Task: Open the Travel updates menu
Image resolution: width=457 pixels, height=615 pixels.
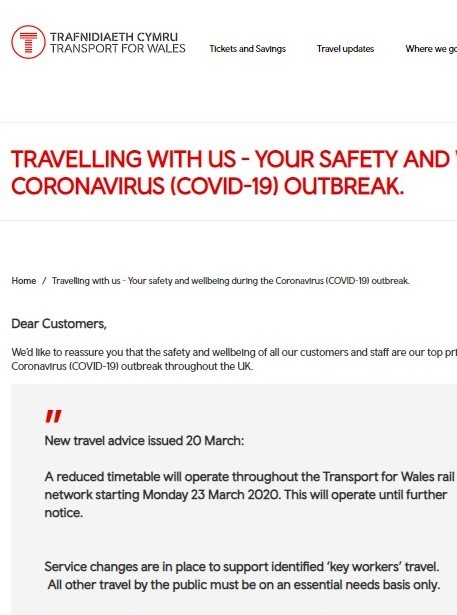Action: coord(345,49)
